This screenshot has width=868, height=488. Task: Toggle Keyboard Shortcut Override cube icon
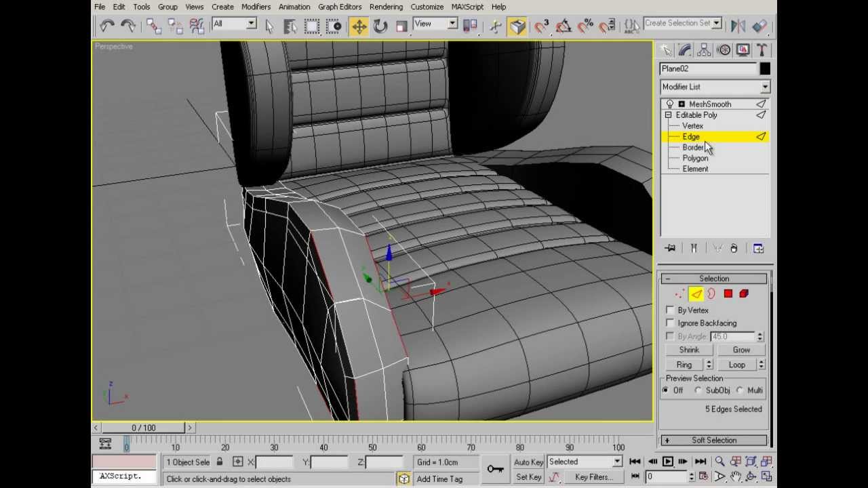(517, 26)
